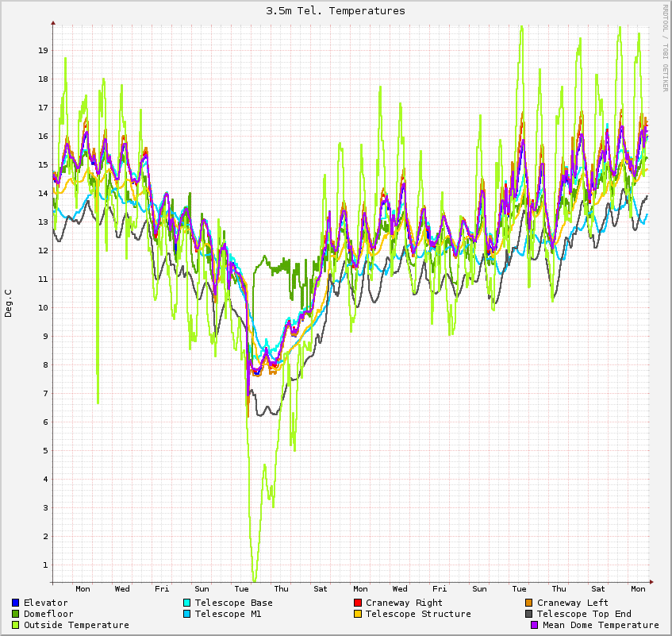The height and width of the screenshot is (636, 672).
Task: Select the cyan Telescope Base legend swatch
Action: 186,603
